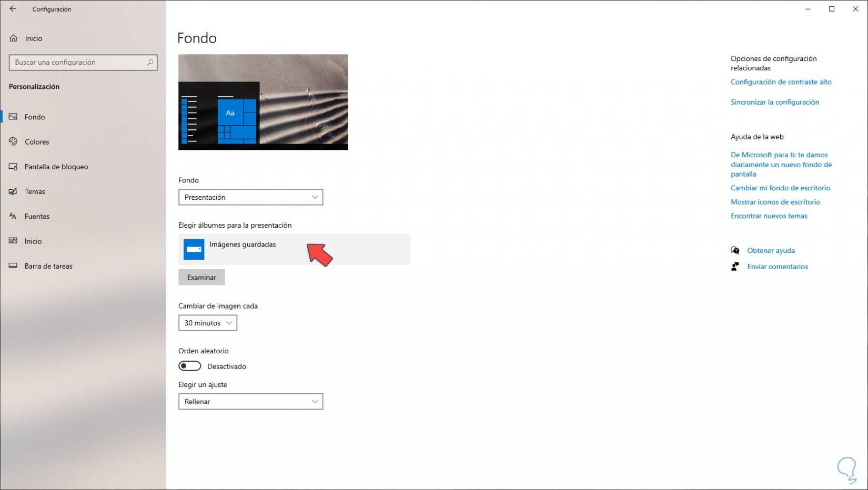The width and height of the screenshot is (868, 490).
Task: Click the Enviar comentarios link
Action: point(778,267)
